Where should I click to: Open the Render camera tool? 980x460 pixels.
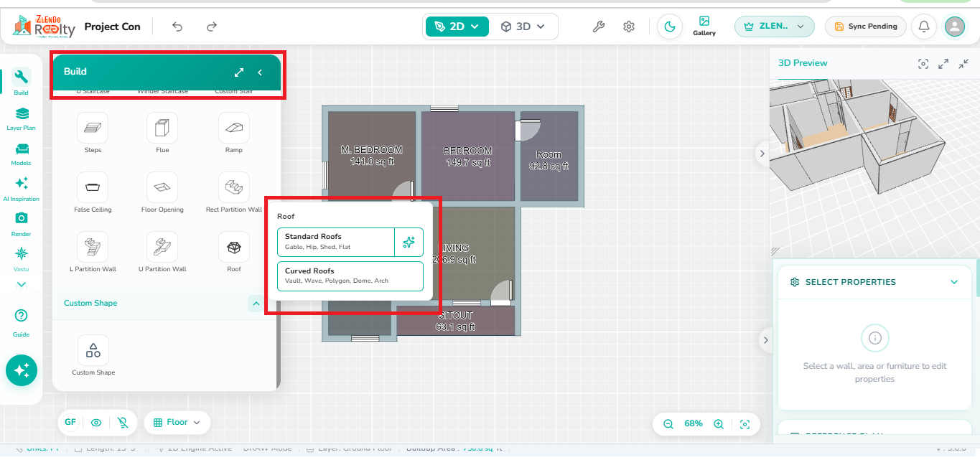(x=22, y=224)
